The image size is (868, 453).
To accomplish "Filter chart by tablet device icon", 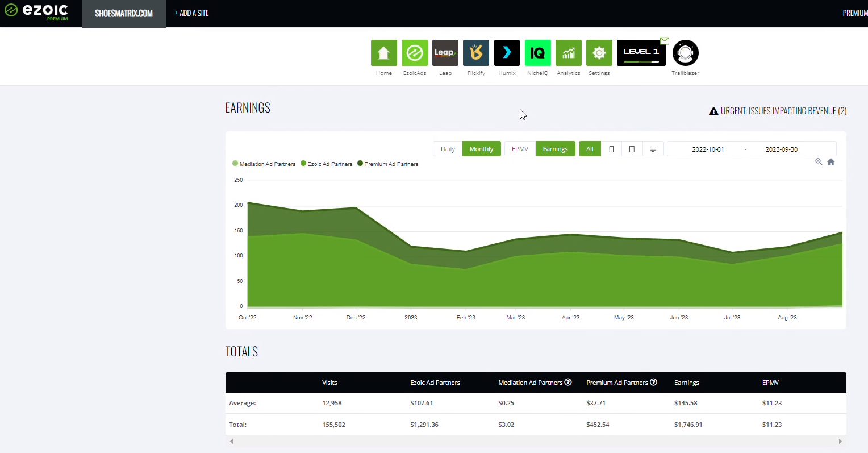I will click(x=632, y=149).
